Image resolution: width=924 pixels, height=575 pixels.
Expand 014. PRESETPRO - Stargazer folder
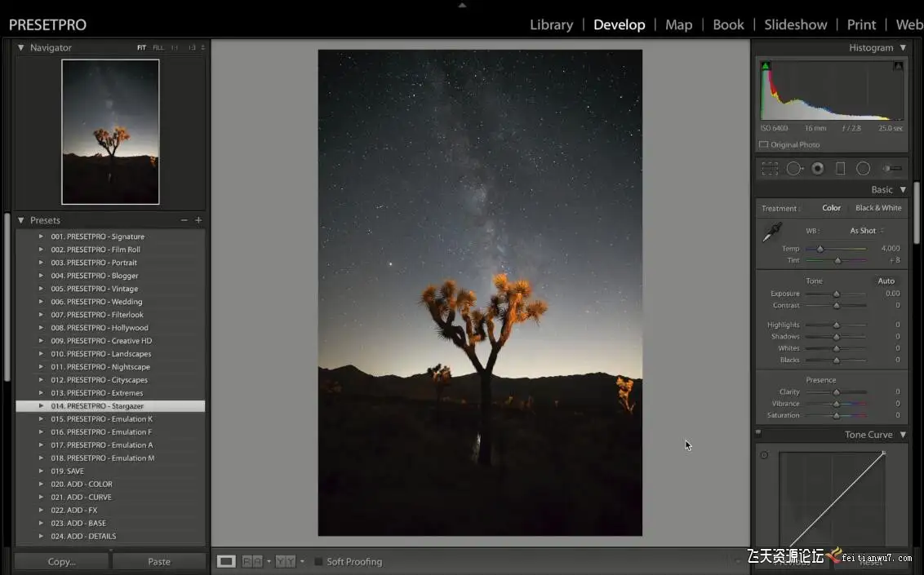pos(41,406)
